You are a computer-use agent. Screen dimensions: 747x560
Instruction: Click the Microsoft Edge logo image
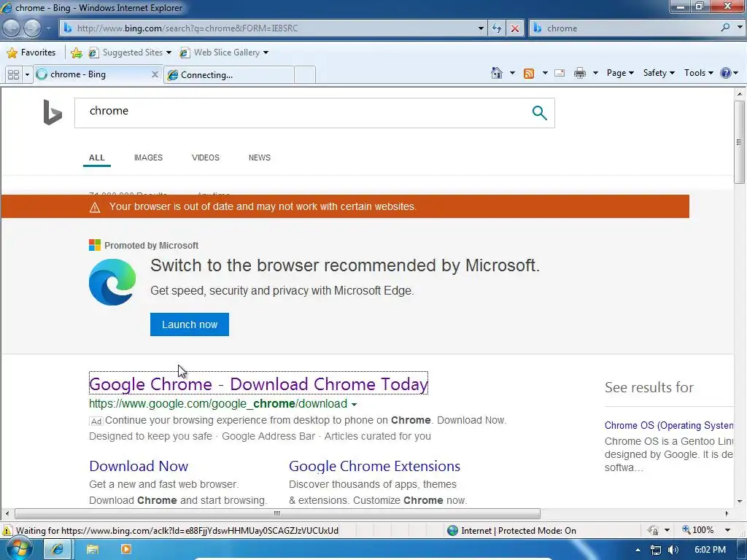tap(112, 282)
